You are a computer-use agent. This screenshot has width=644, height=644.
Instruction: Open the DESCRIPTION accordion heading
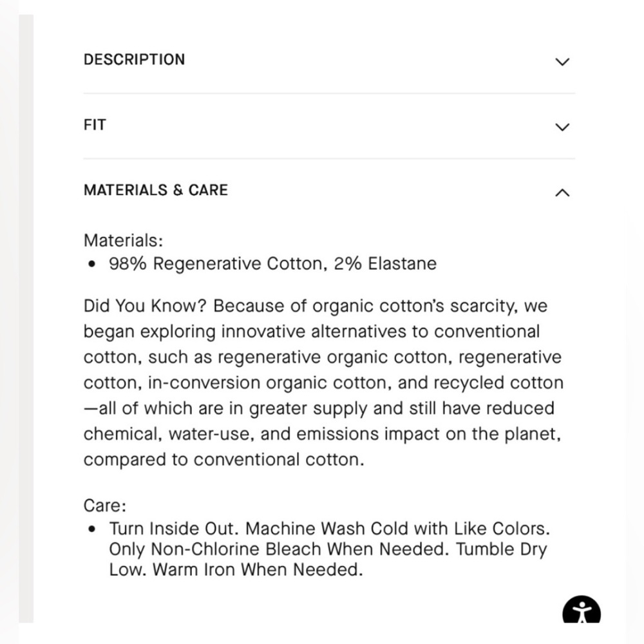(x=135, y=59)
